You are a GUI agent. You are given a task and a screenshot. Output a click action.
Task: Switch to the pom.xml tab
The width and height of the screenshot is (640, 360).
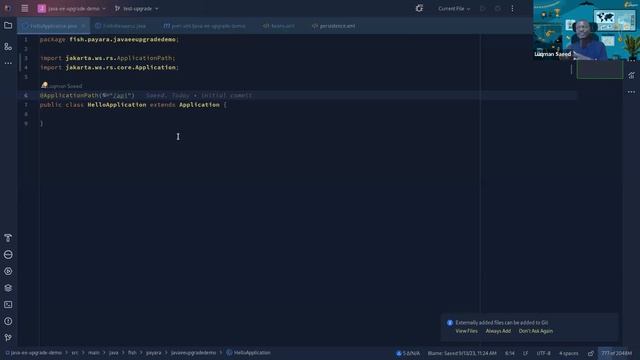tap(204, 26)
